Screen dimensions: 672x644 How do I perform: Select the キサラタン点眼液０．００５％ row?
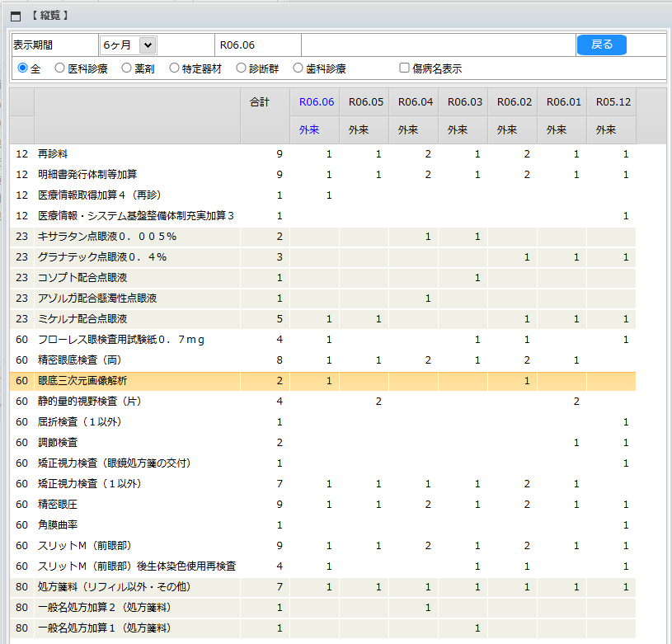(x=322, y=237)
